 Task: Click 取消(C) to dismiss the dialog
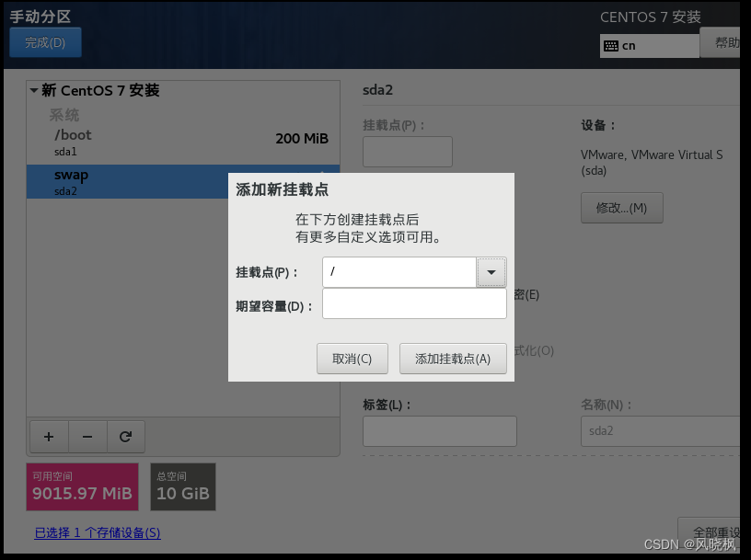pyautogui.click(x=352, y=359)
